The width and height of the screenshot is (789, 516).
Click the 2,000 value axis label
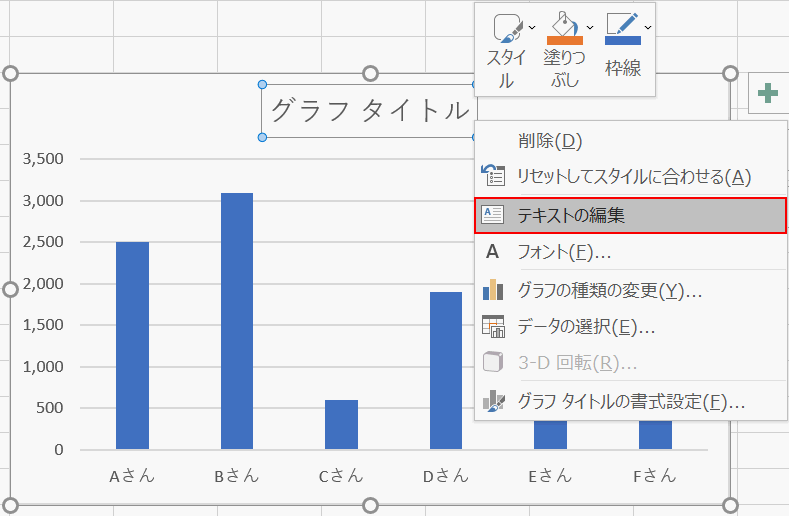click(43, 284)
